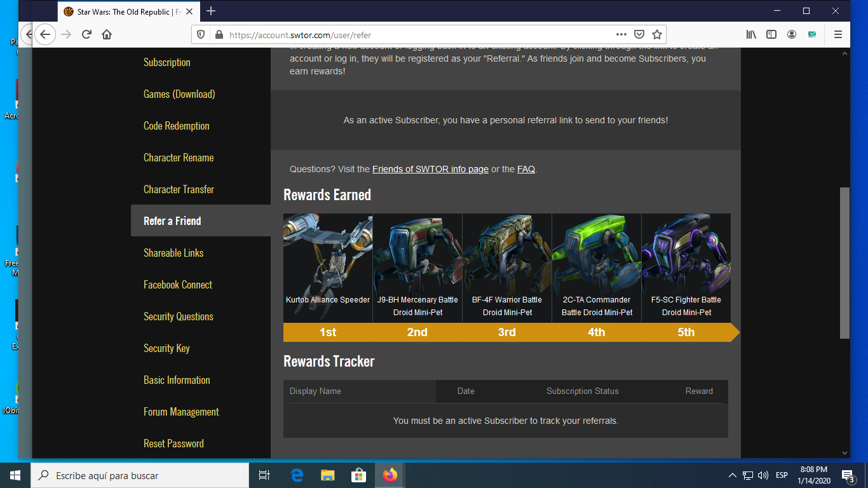Screen dimensions: 868x488
Task: Show site security padlock information
Action: 219,35
